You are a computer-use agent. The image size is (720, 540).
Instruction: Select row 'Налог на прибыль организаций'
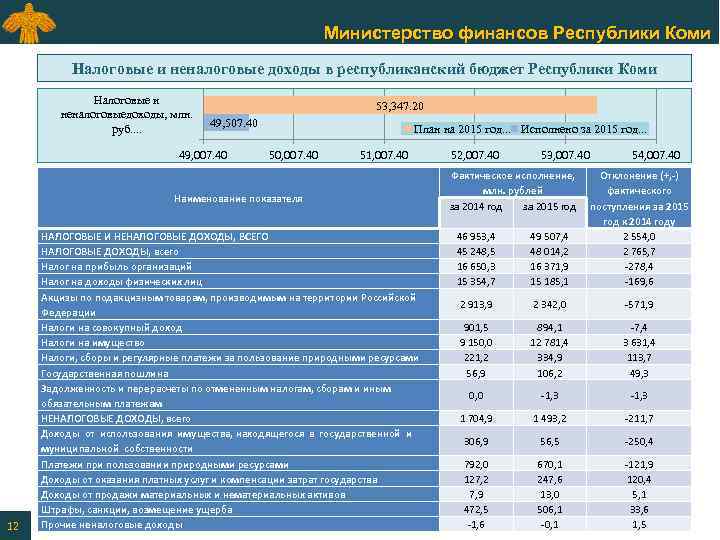tap(365, 267)
